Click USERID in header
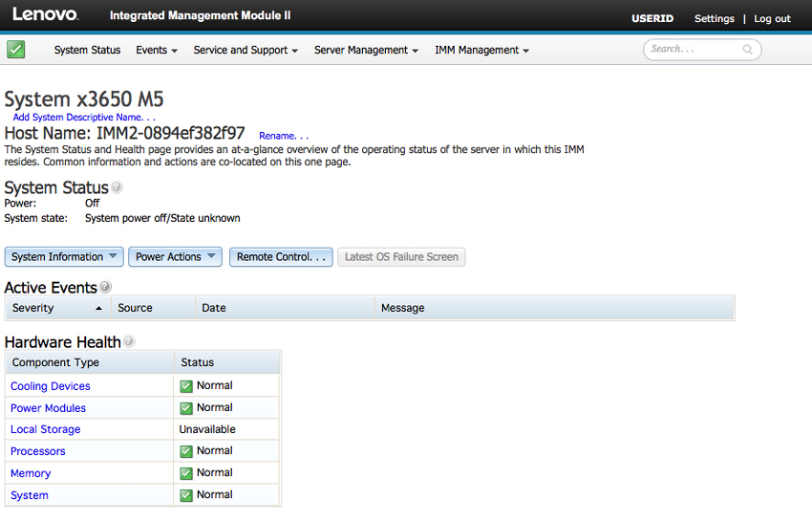This screenshot has width=812, height=522. [652, 19]
